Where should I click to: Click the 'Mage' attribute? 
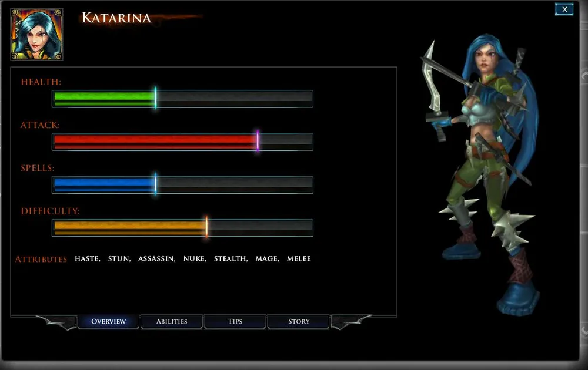tap(268, 259)
